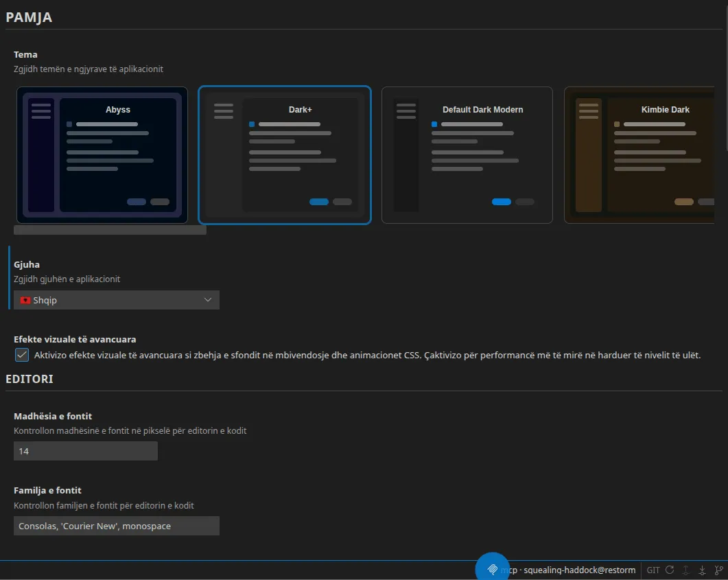Viewport: 728px width, 580px height.
Task: Click the horizontal theme list scrollbar
Action: [110, 230]
